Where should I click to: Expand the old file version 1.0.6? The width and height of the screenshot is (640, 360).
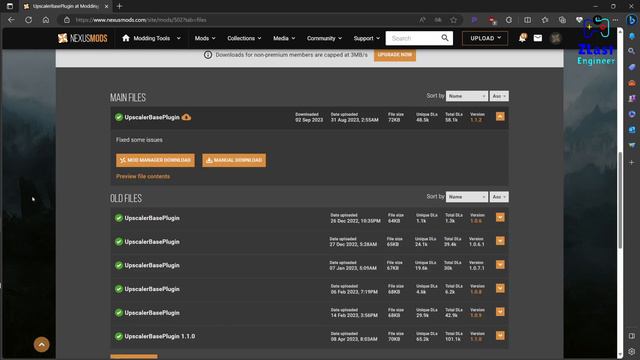coord(500,217)
